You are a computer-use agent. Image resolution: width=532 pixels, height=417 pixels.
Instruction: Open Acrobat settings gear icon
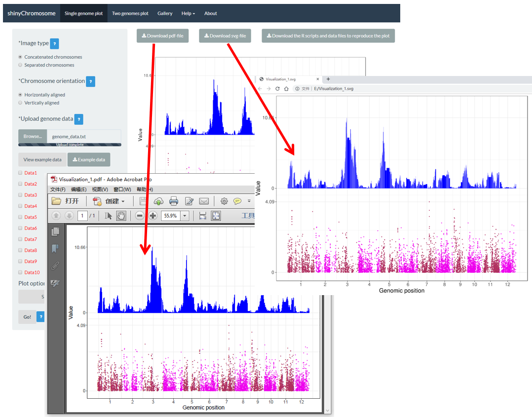(224, 201)
